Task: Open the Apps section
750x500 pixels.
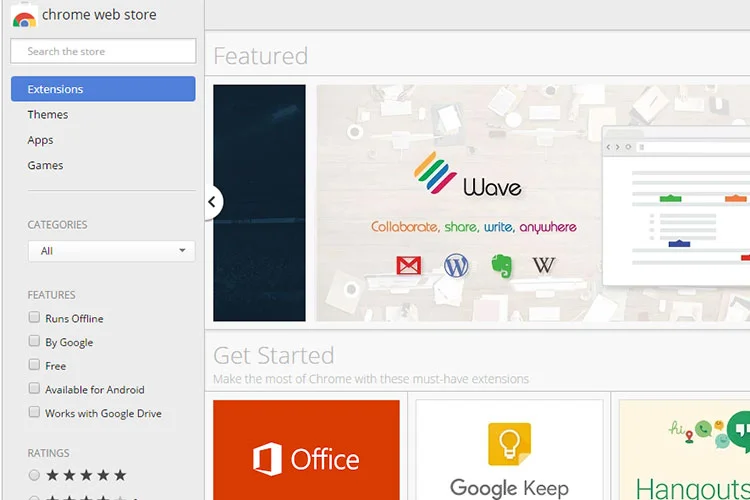Action: click(40, 140)
